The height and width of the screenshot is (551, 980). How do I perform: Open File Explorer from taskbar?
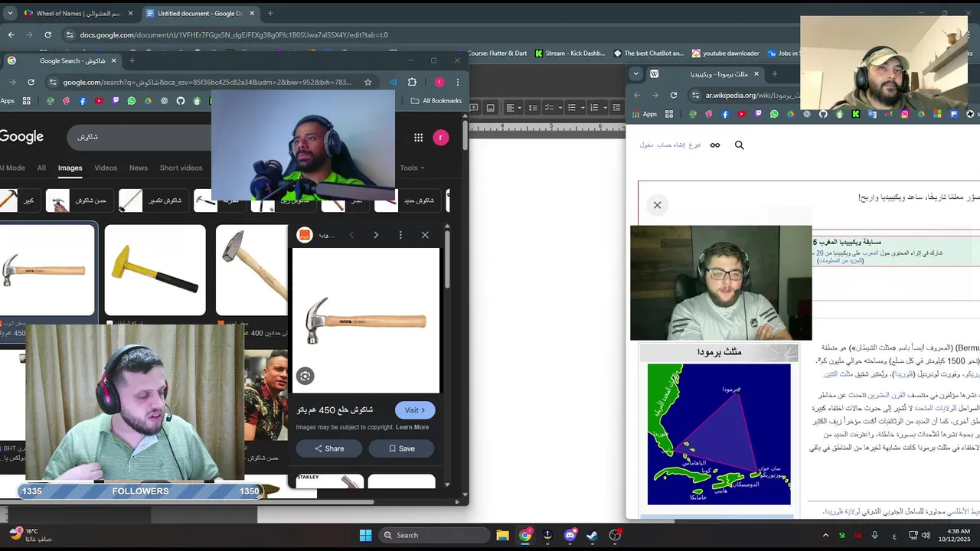click(502, 535)
